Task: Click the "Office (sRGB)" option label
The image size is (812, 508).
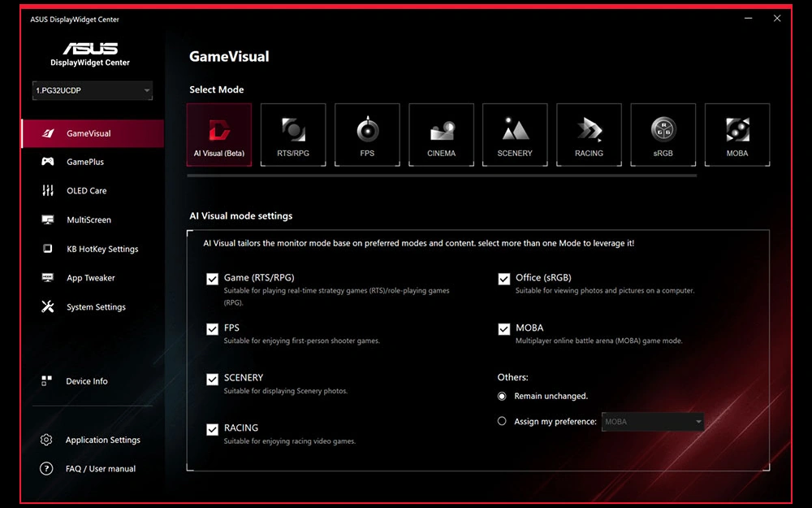Action: pyautogui.click(x=543, y=278)
